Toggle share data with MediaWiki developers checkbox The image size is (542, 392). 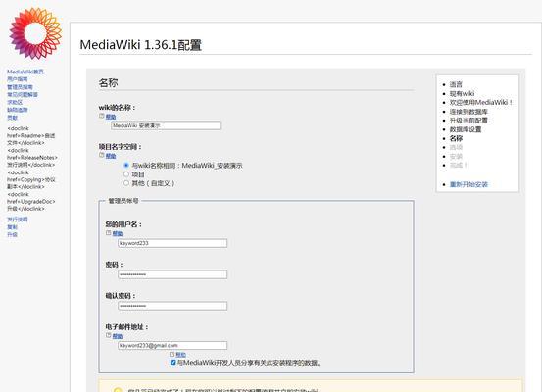click(x=173, y=363)
